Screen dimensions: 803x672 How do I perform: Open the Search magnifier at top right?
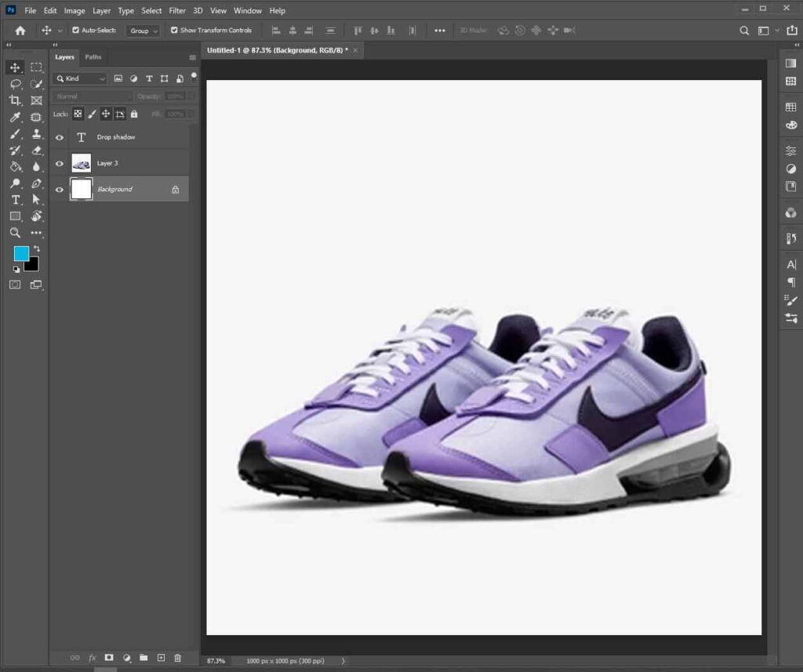(744, 31)
